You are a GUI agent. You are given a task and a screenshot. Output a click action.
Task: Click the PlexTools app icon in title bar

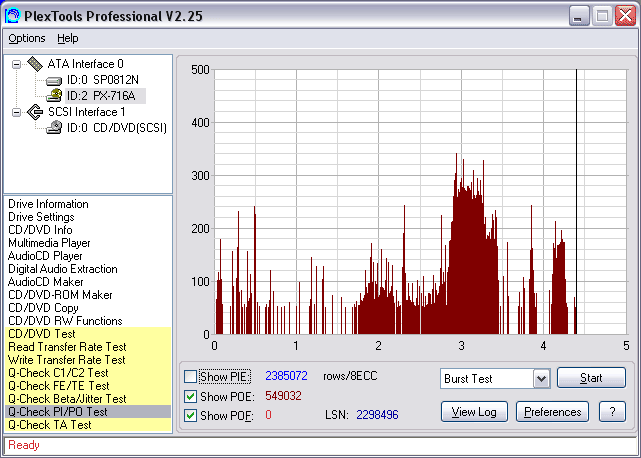point(12,16)
